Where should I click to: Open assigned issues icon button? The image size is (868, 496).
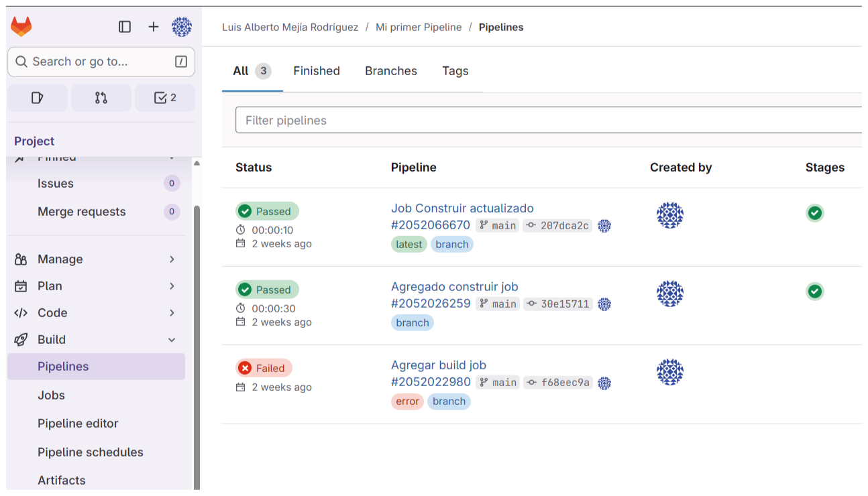tap(38, 98)
